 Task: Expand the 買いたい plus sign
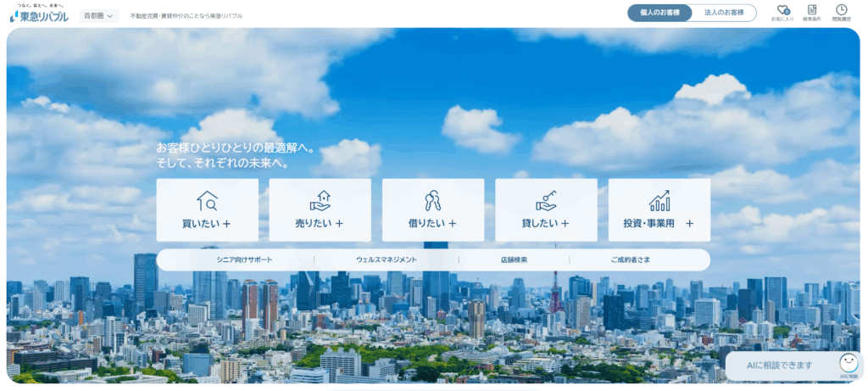pos(227,224)
